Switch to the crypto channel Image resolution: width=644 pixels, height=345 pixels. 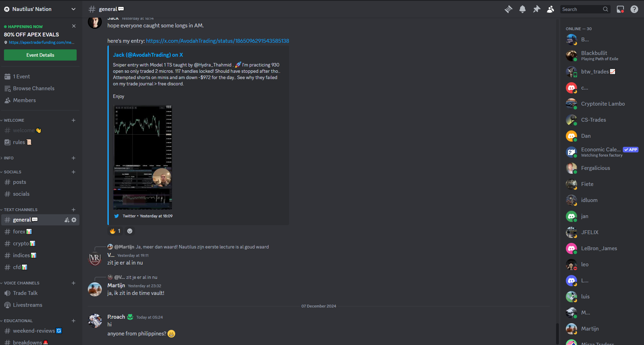tap(40, 244)
